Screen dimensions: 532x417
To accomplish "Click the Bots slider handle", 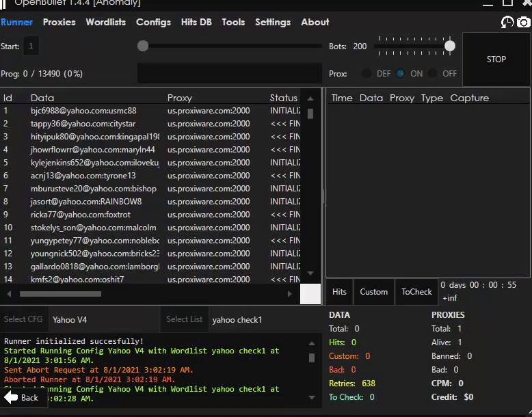I will tap(450, 46).
